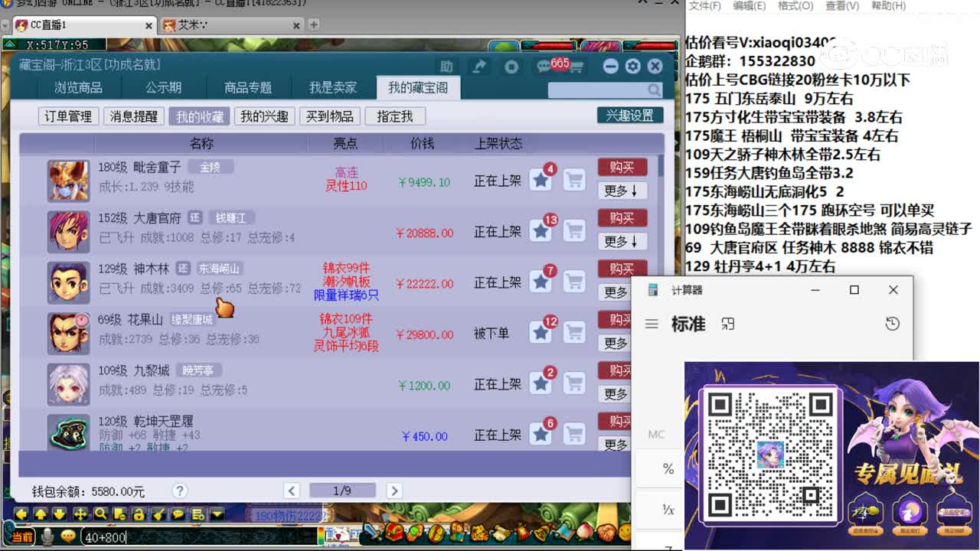Click 购买 button for 180级 毗舍童子
Viewport: 980px width, 551px height.
click(622, 167)
